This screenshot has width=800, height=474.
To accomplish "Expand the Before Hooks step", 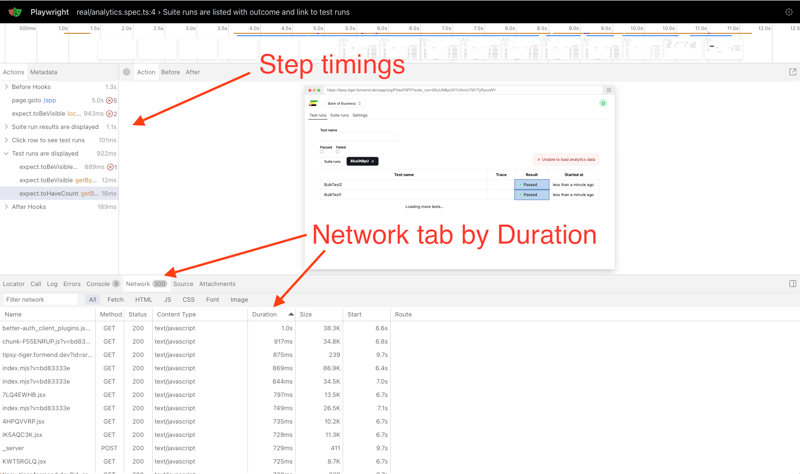I will click(x=6, y=87).
